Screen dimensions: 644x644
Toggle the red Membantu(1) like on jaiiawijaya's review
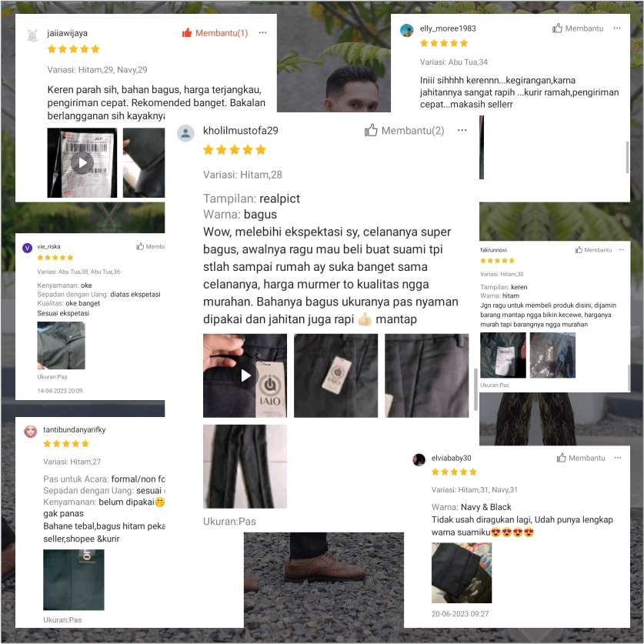click(215, 33)
